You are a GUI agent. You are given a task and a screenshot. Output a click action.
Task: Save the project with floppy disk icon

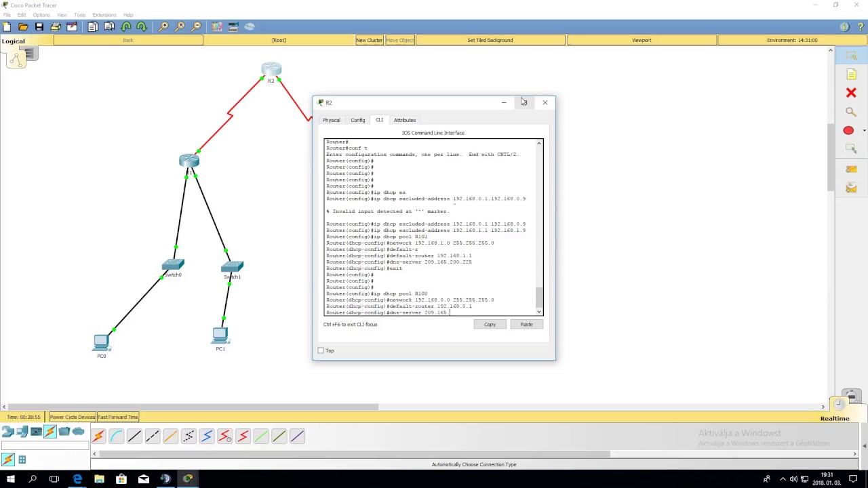[x=39, y=26]
